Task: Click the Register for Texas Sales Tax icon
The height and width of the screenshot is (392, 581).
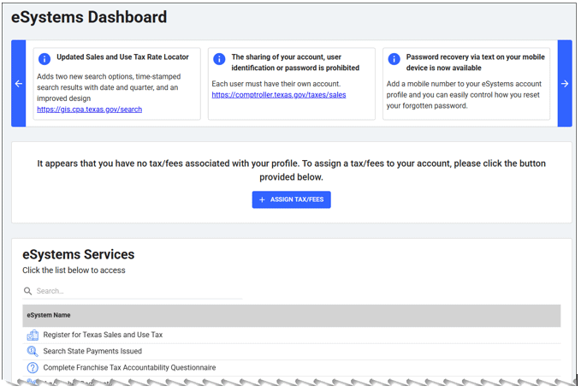Action: pos(33,335)
